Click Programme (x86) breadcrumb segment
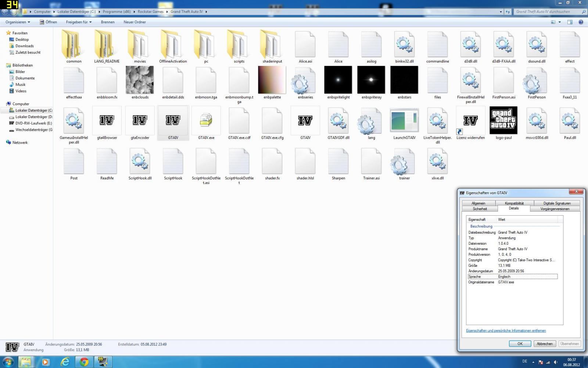The width and height of the screenshot is (588, 368). (x=116, y=12)
